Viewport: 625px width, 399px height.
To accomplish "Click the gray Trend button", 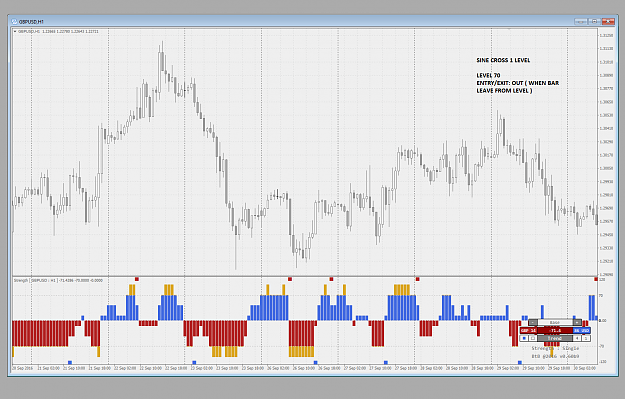I will 555,338.
